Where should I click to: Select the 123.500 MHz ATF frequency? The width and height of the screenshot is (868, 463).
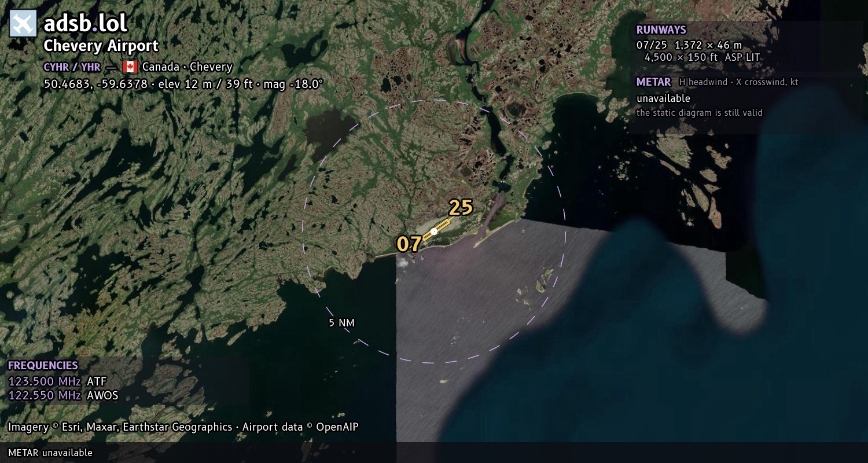57,381
